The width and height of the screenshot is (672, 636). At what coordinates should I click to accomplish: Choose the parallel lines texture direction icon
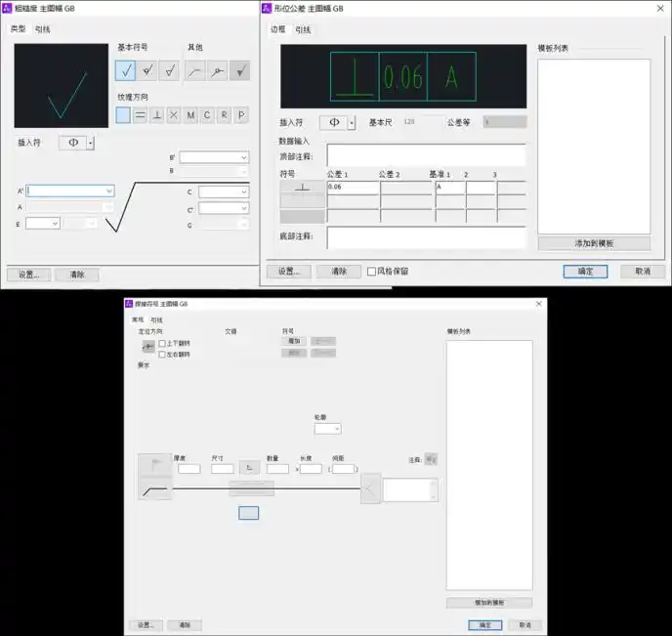141,115
